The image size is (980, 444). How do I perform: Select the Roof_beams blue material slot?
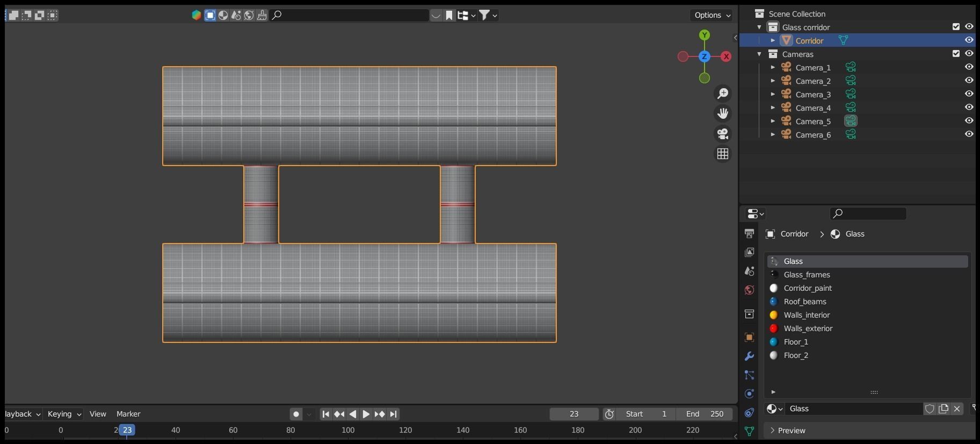coord(868,302)
